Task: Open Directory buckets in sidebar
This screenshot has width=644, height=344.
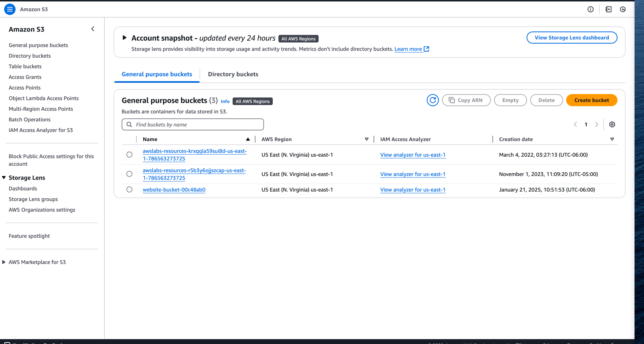Action: pyautogui.click(x=30, y=56)
